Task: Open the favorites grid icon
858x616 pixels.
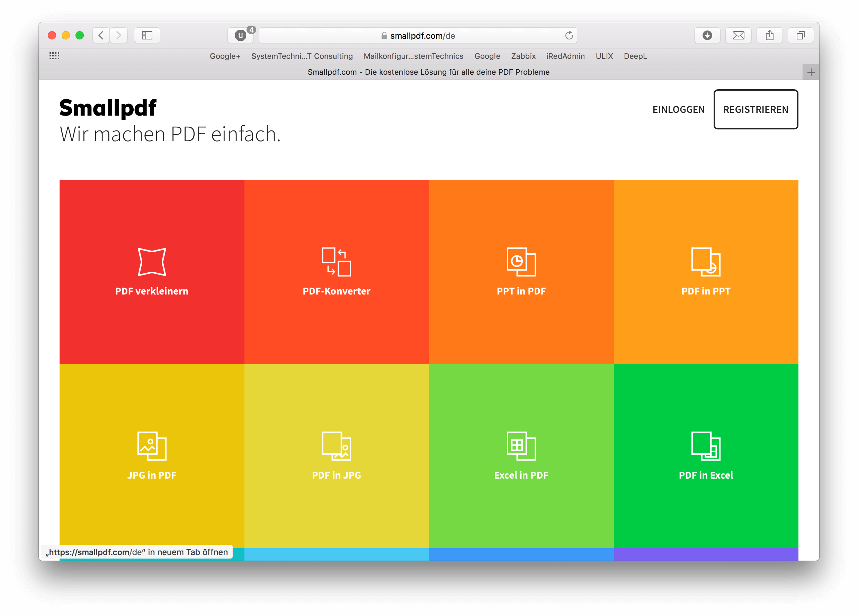Action: (54, 56)
